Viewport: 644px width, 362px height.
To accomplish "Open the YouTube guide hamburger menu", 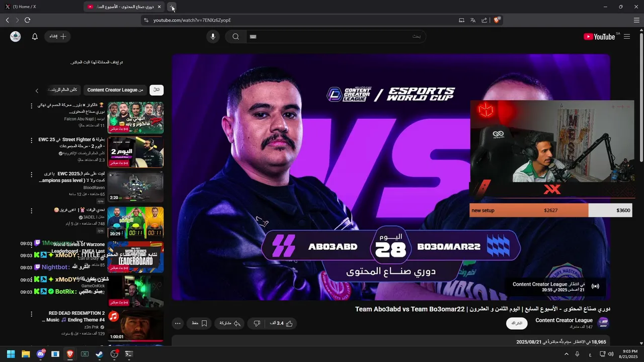I will 627,37.
